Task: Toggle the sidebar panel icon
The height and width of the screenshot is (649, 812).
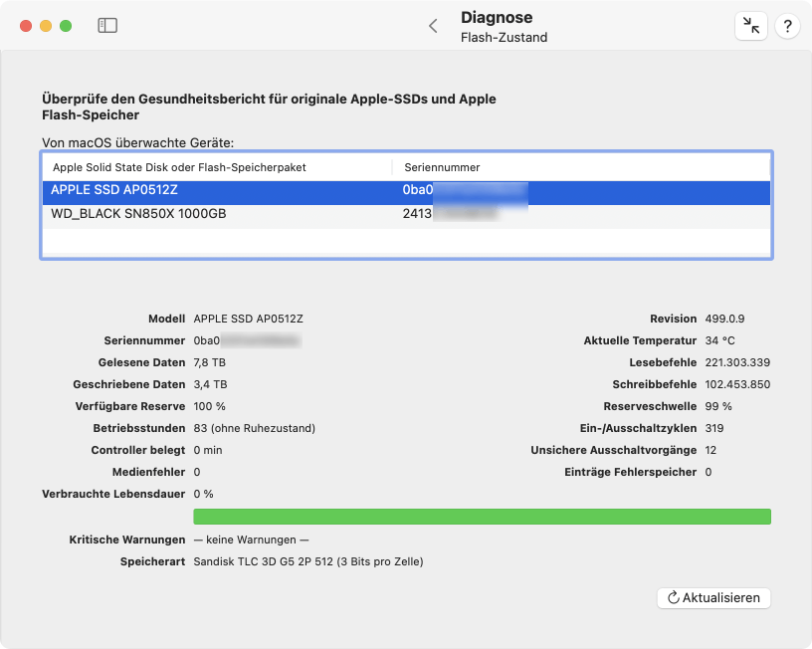Action: 107,25
